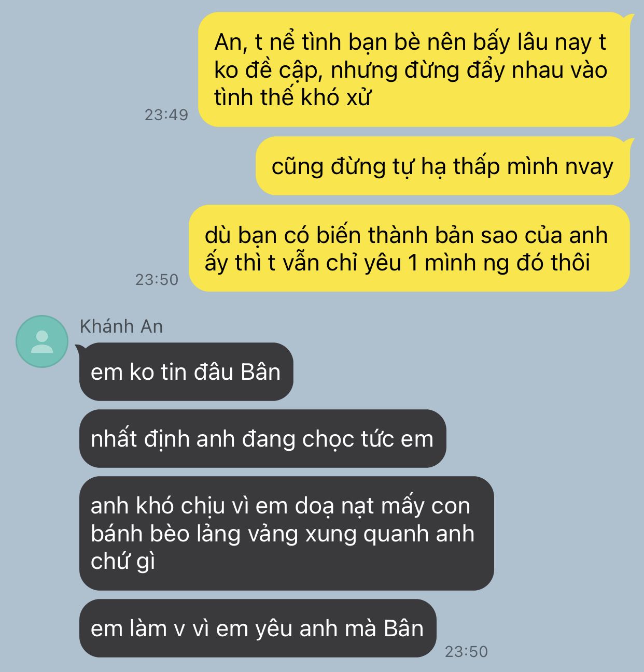The image size is (644, 672).
Task: Tap the message starting "anh khó chịu vì em doạ nạt"
Action: pos(286,534)
